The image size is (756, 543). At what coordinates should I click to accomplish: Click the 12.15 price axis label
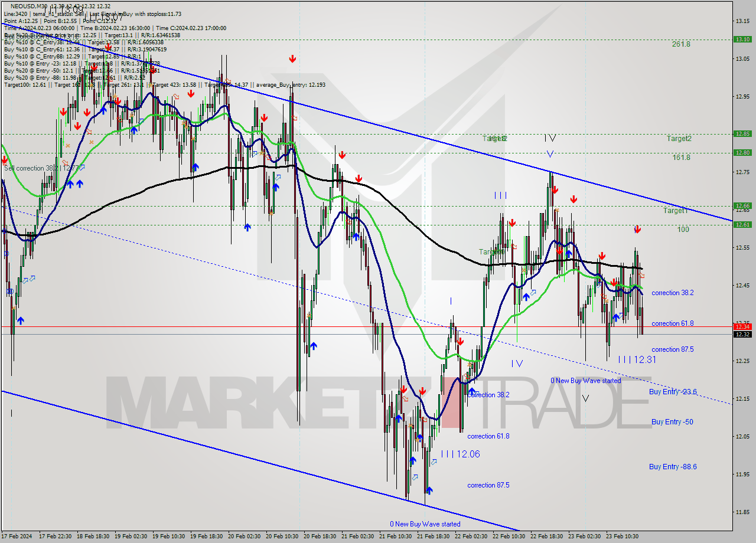pyautogui.click(x=742, y=399)
